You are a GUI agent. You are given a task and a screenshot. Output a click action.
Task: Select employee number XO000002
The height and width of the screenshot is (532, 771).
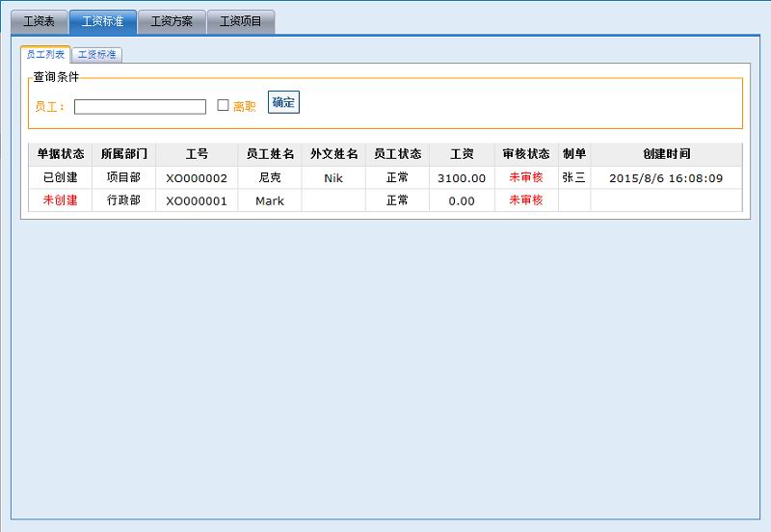click(197, 178)
